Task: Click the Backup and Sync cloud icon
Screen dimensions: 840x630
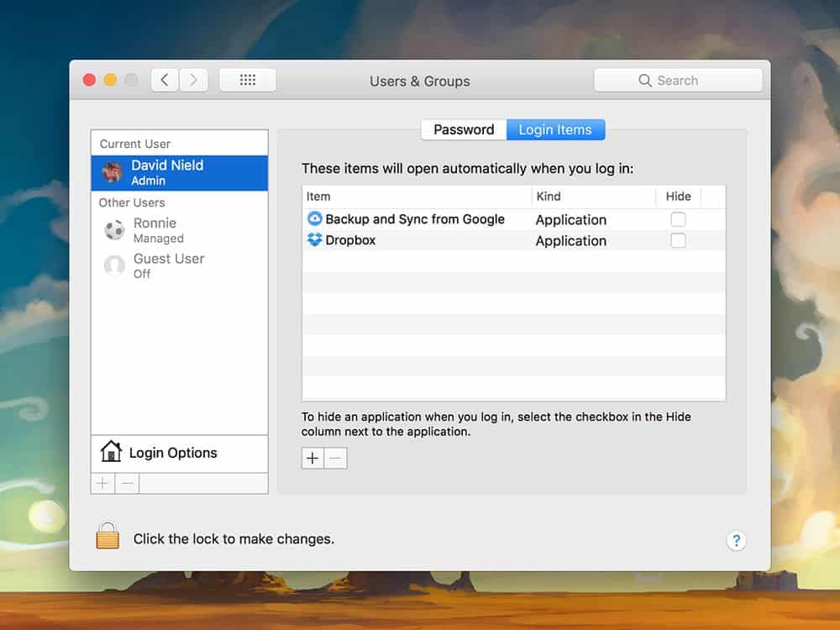Action: [x=315, y=219]
